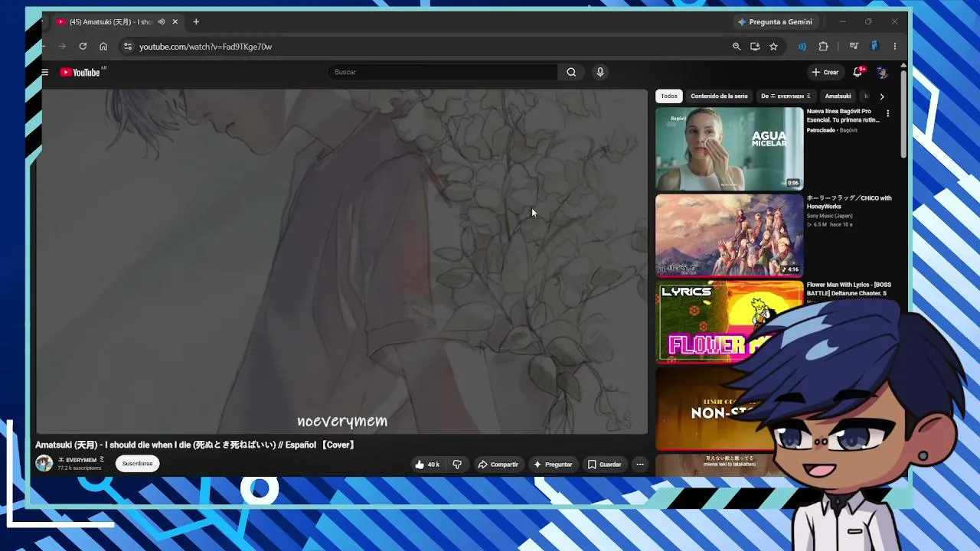Open the YouTube hamburger guide menu
Image resolution: width=980 pixels, height=551 pixels.
pyautogui.click(x=45, y=72)
